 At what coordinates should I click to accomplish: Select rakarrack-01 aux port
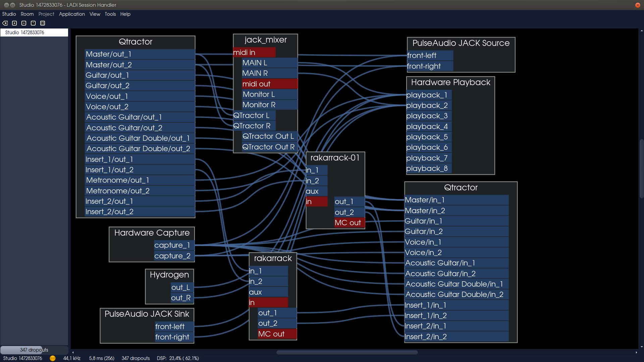316,191
